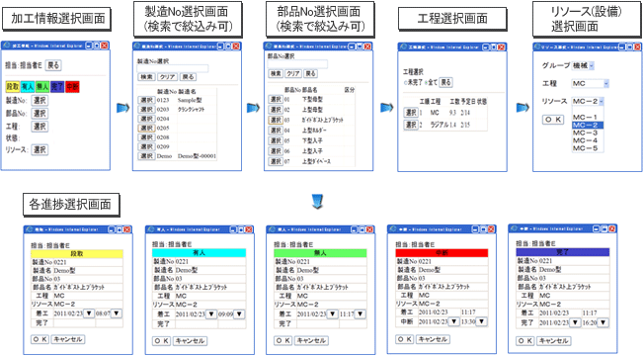
Task: Open the 完了 date dropdown in the blue window
Action: tap(575, 322)
